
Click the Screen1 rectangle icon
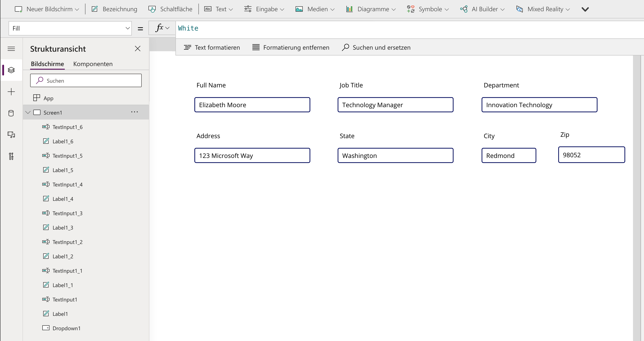click(x=37, y=112)
